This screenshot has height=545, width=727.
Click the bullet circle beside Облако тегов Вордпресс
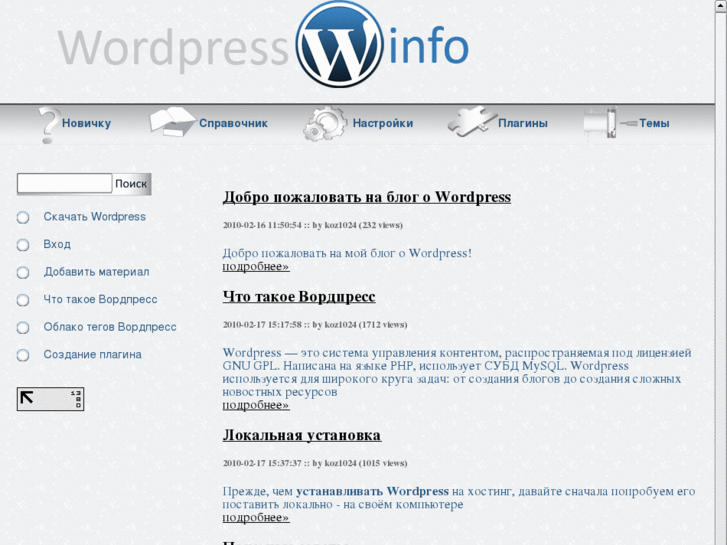click(x=23, y=327)
